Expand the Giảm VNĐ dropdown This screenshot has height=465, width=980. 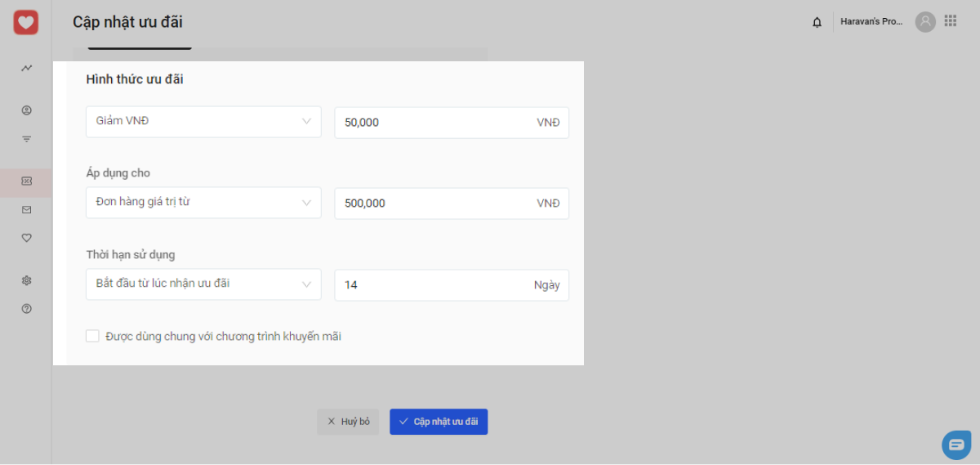coord(203,122)
